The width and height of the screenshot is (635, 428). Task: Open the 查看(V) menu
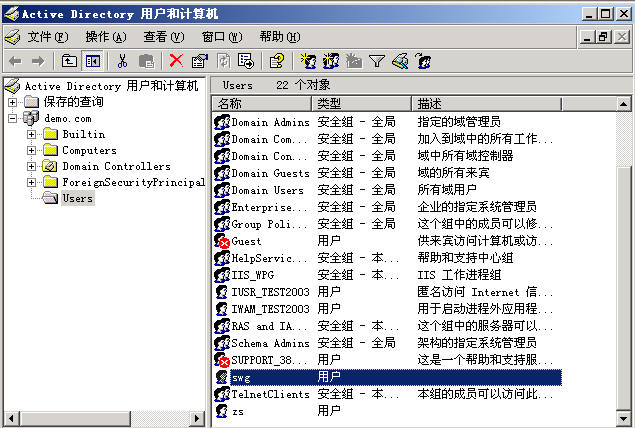162,36
